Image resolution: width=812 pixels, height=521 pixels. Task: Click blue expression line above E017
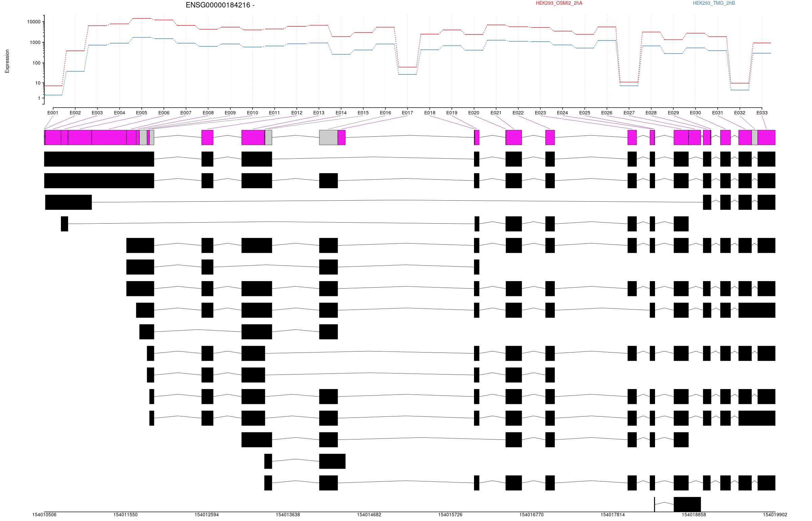click(407, 74)
